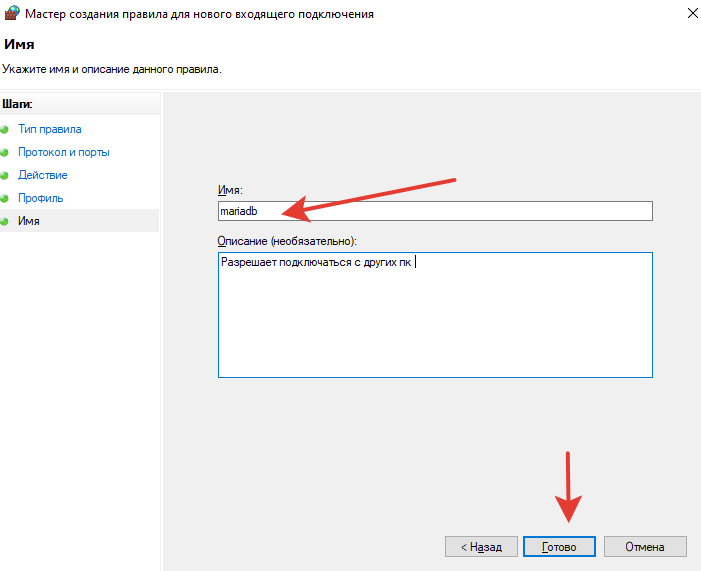Select the Имя step in the sidebar
The height and width of the screenshot is (571, 701).
pos(29,221)
